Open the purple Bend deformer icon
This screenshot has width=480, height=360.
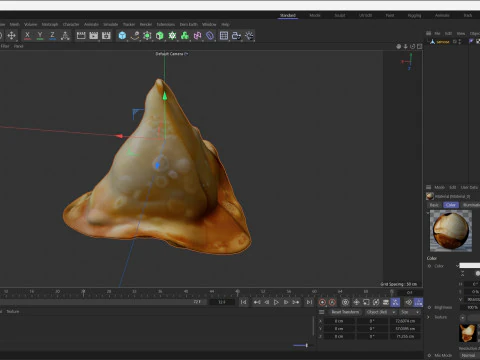[210, 36]
